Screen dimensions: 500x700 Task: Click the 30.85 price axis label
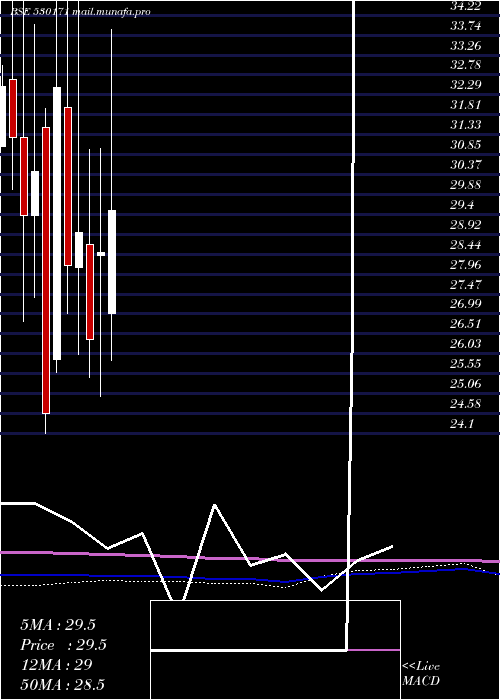[x=466, y=145]
